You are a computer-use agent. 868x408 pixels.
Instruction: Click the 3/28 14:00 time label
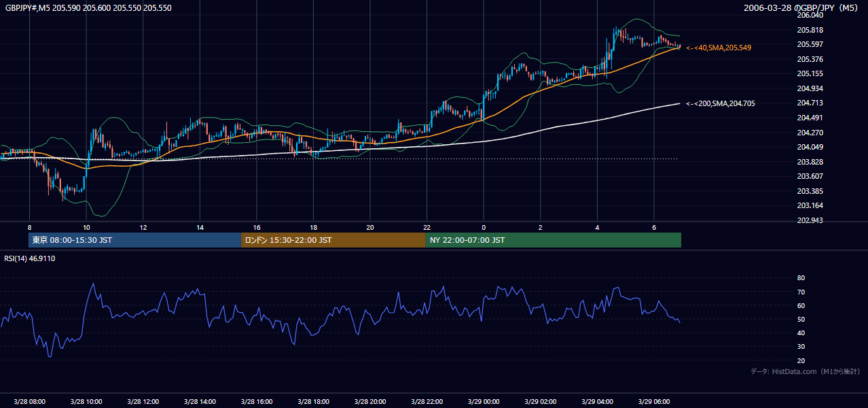pos(200,402)
